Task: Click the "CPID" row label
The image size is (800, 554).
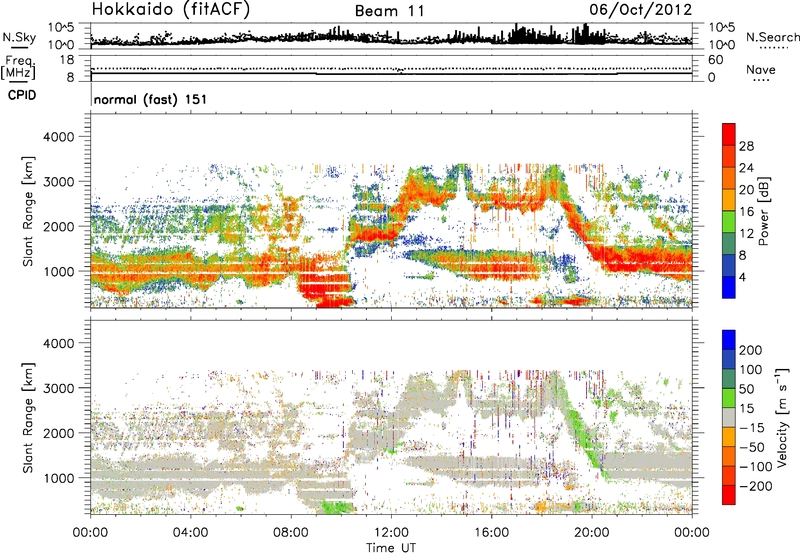Action: coord(22,95)
